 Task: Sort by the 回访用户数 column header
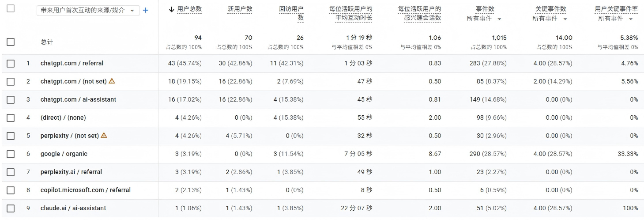coord(291,13)
